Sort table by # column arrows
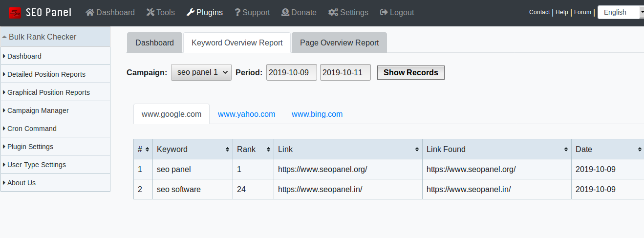The height and width of the screenshot is (238, 644). click(148, 150)
